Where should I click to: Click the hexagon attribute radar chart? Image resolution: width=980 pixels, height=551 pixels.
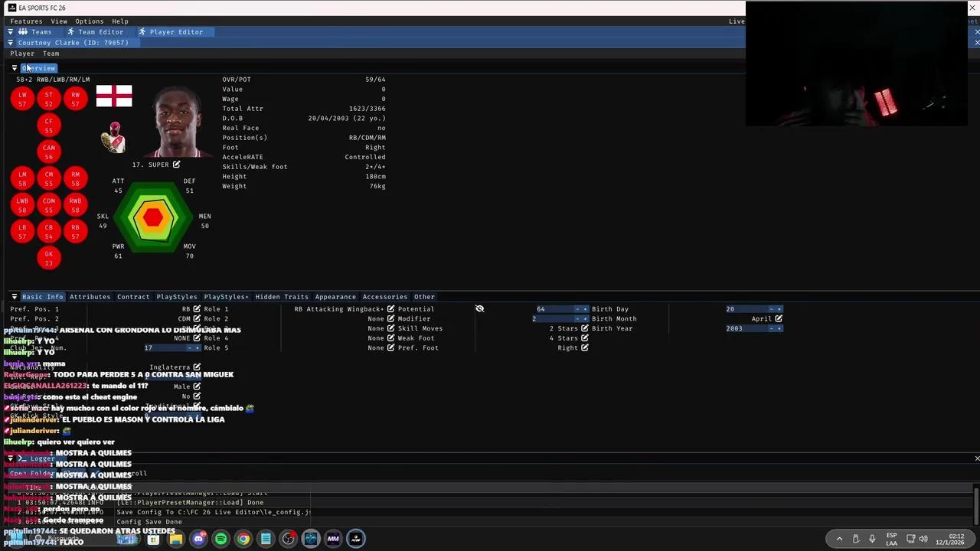click(x=153, y=217)
